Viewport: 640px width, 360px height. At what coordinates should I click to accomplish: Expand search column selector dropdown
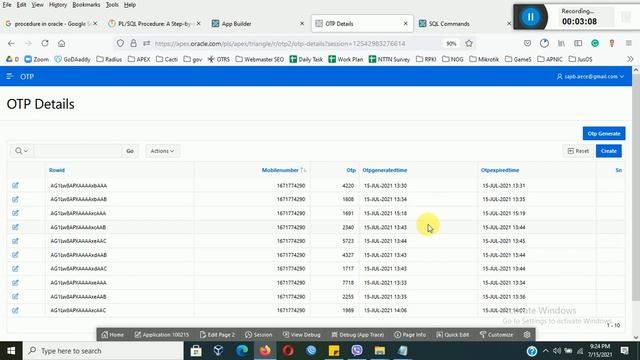(22, 151)
